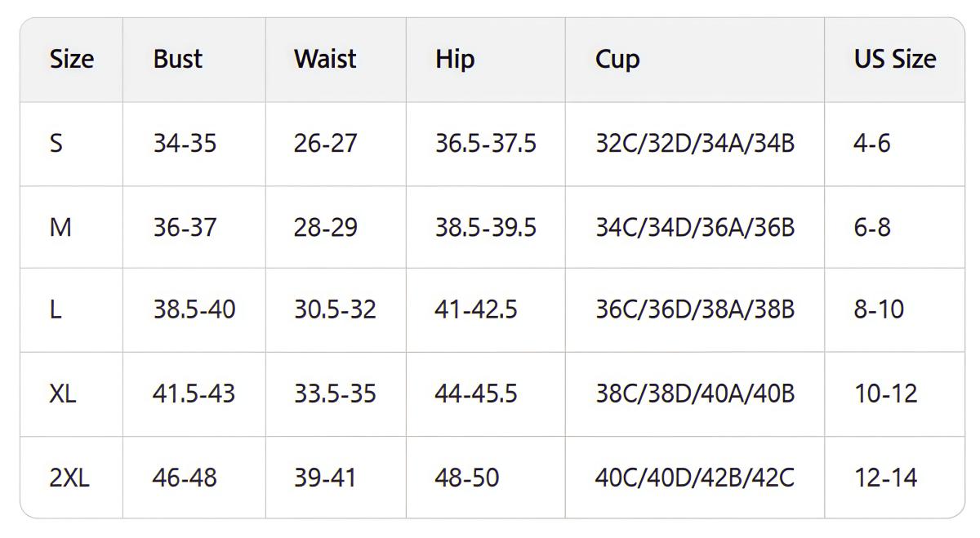Click waist measurement 39-41
Image resolution: width=980 pixels, height=538 pixels.
325,478
